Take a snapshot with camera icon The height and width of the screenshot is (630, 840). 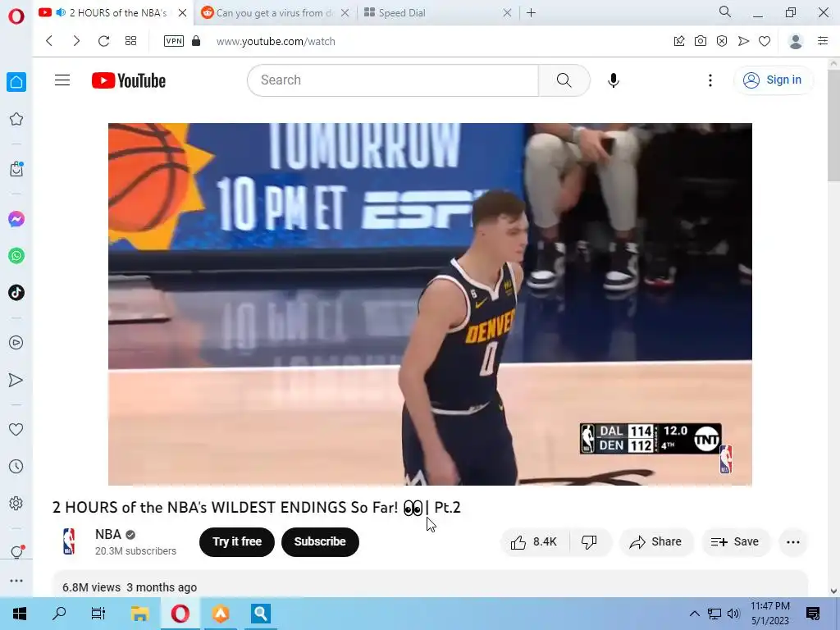point(701,41)
